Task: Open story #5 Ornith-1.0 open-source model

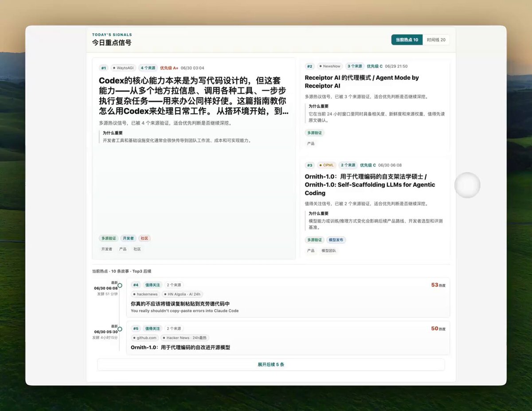Action: point(288,338)
